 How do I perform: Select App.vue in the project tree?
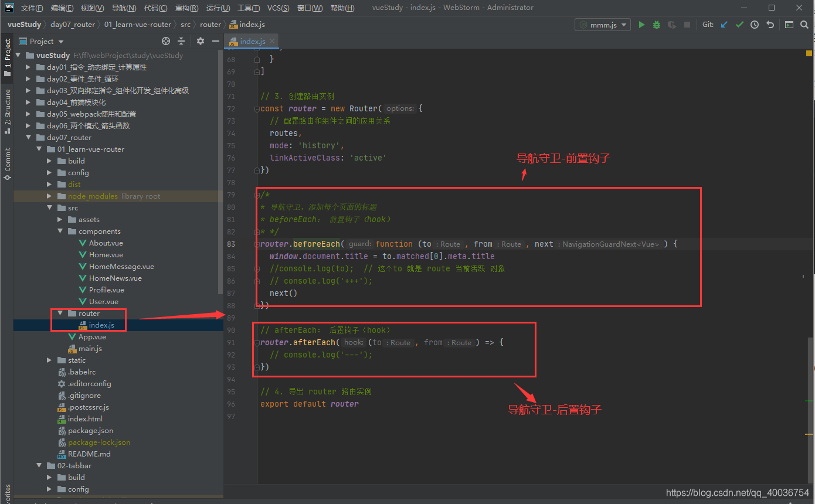(92, 337)
